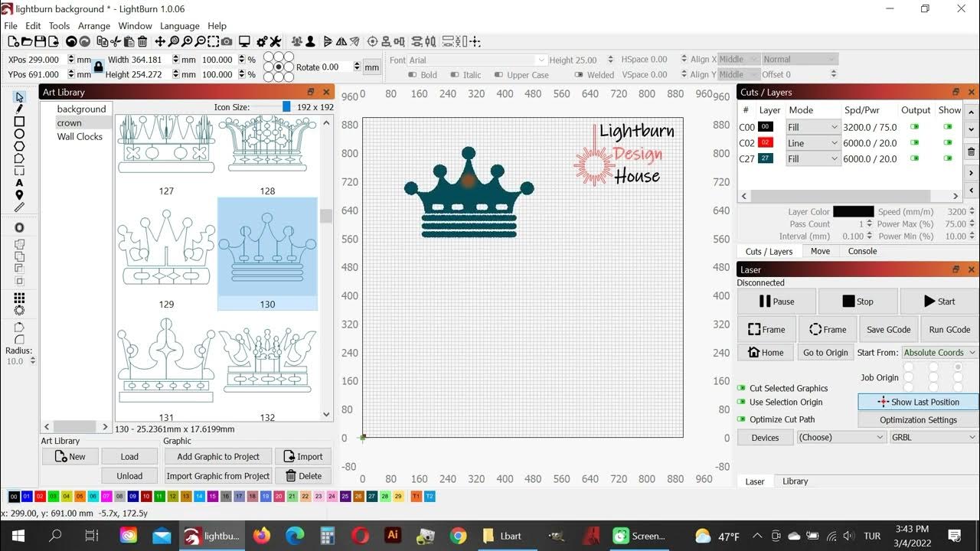Select the Polygon hexagon tool
980x551 pixels.
click(x=19, y=146)
